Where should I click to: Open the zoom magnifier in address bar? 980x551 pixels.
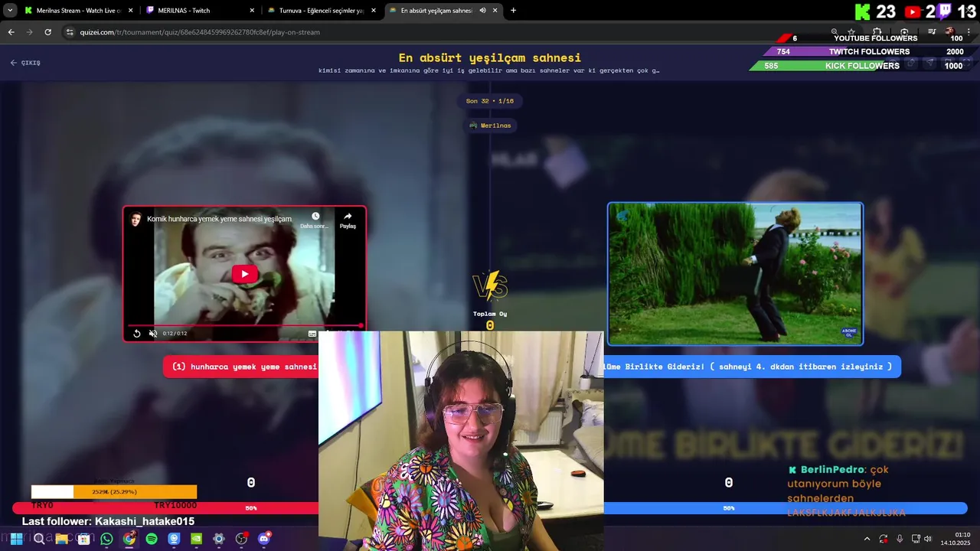pyautogui.click(x=834, y=32)
